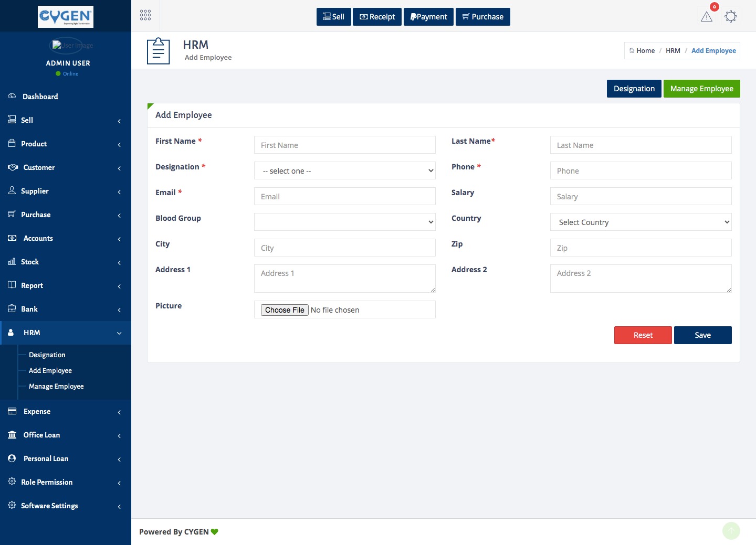Open the Designation select-one dropdown
The height and width of the screenshot is (545, 756).
coord(345,170)
